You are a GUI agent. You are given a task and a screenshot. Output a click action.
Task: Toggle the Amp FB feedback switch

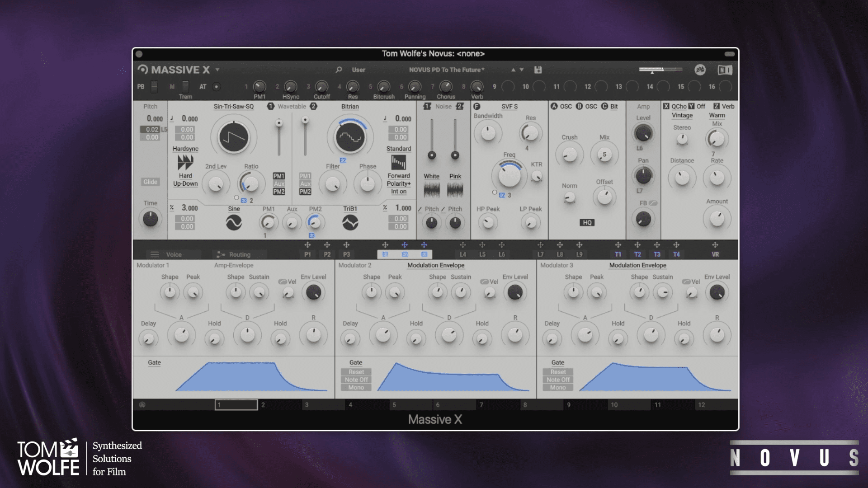pos(653,203)
